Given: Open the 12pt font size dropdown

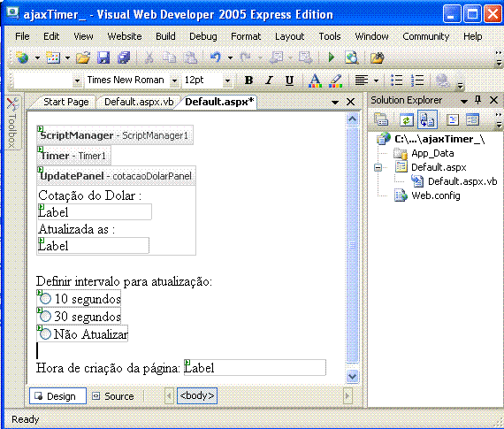Looking at the screenshot, I should coord(227,80).
